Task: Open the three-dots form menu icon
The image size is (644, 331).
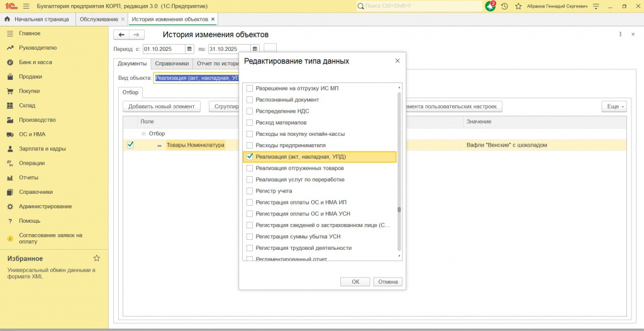Action: [x=620, y=35]
